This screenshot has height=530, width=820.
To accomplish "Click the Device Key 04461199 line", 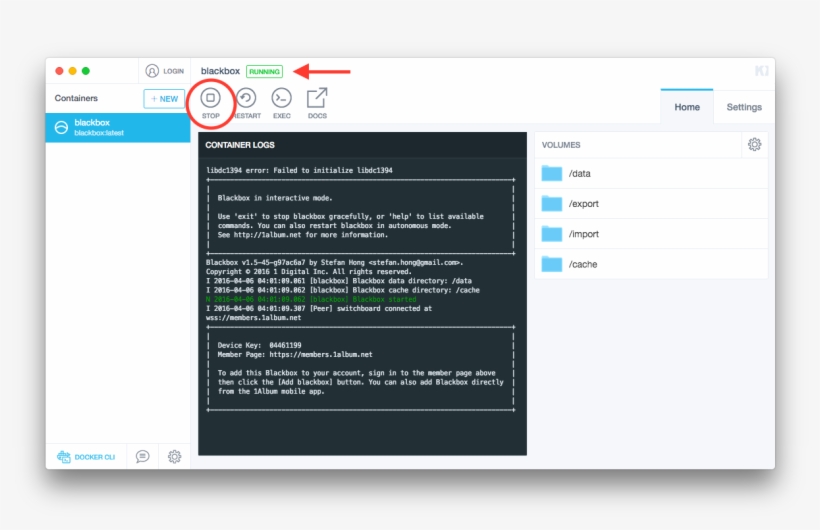I will tap(259, 345).
